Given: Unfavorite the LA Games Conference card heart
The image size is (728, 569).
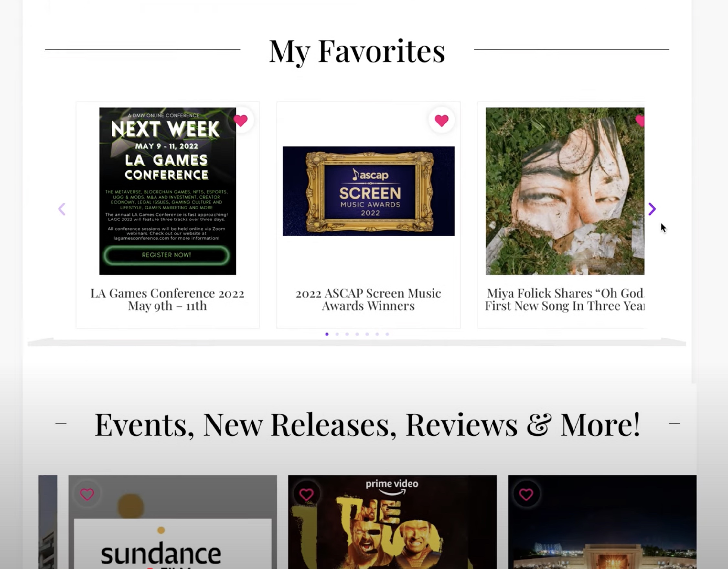Looking at the screenshot, I should (241, 120).
